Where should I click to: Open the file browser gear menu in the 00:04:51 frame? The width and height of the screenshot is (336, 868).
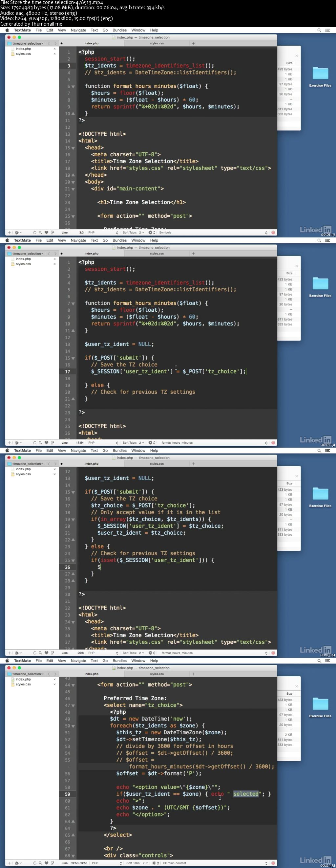(x=18, y=863)
